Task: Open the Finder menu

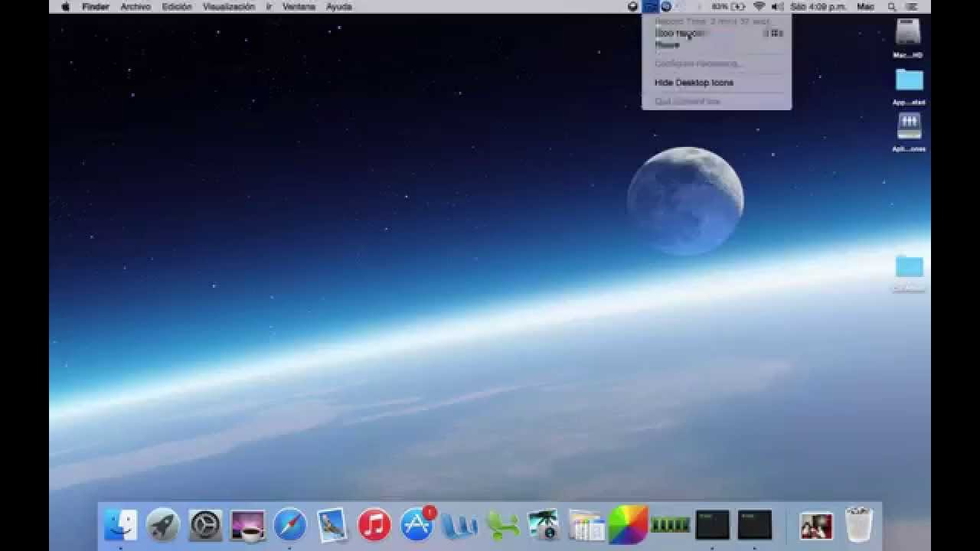Action: [96, 6]
